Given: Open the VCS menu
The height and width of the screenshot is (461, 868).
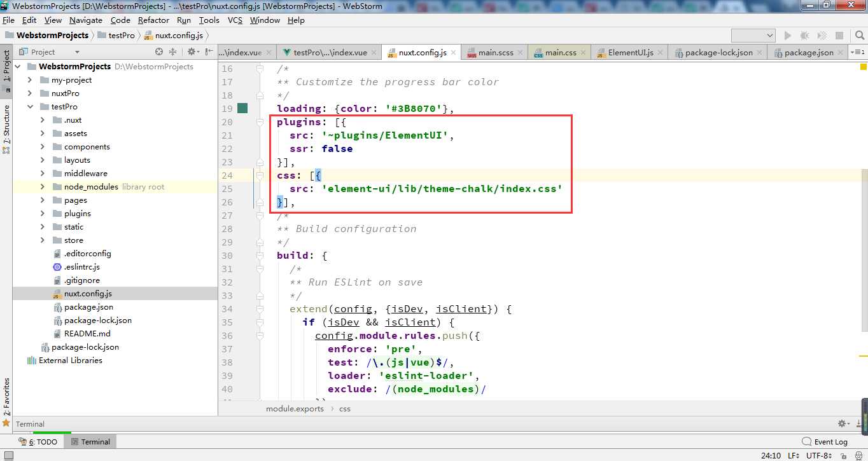Looking at the screenshot, I should click(235, 20).
